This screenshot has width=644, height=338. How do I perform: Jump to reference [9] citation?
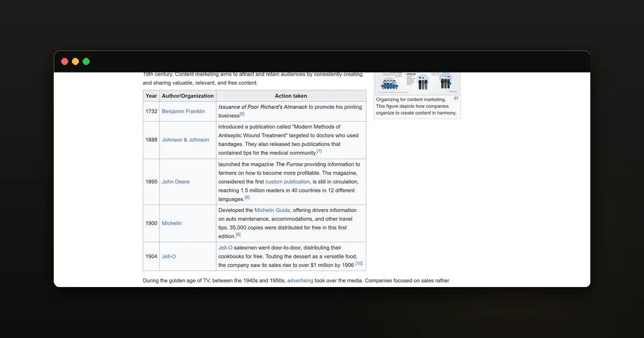(x=238, y=234)
